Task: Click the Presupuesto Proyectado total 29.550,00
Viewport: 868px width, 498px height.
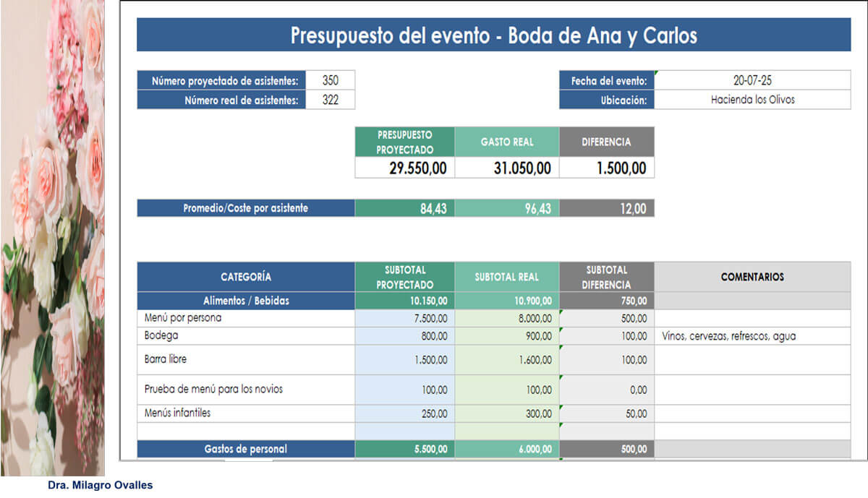Action: tap(404, 168)
